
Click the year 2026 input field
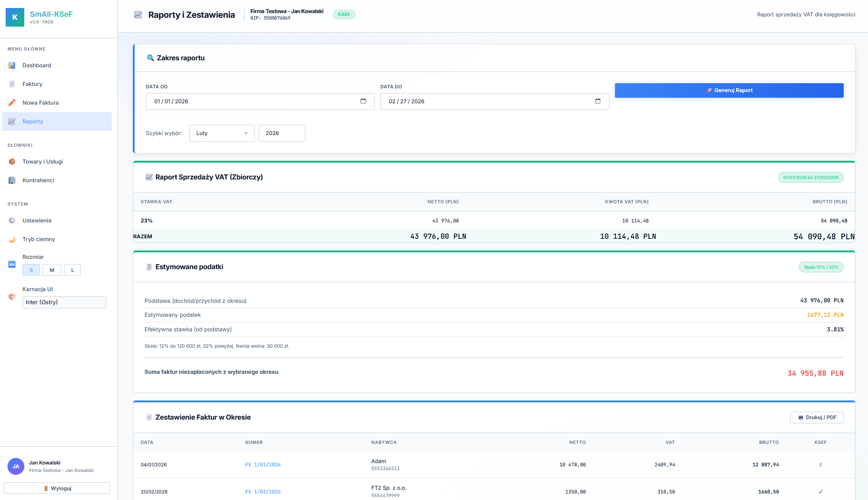click(x=282, y=133)
